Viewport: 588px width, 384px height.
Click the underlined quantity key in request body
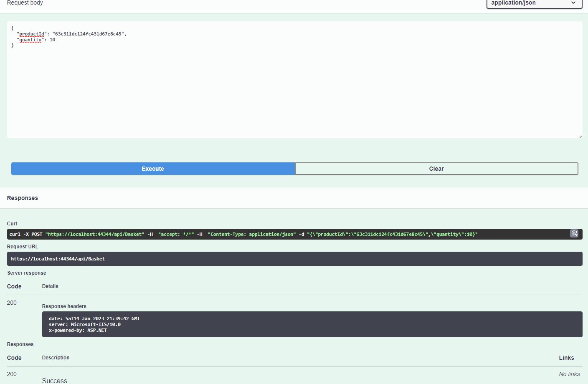point(30,40)
